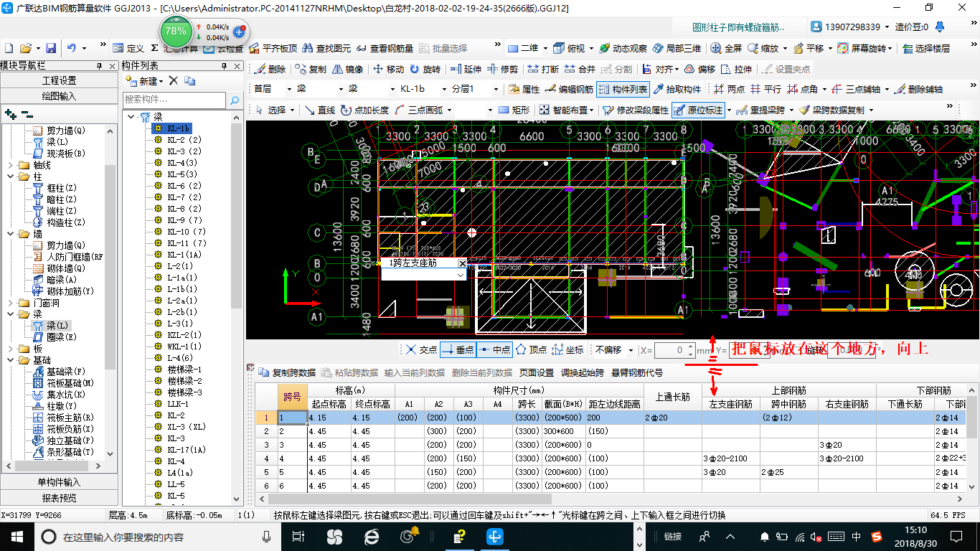The image size is (980, 551).
Task: Open 属性 properties panel
Action: [x=524, y=89]
